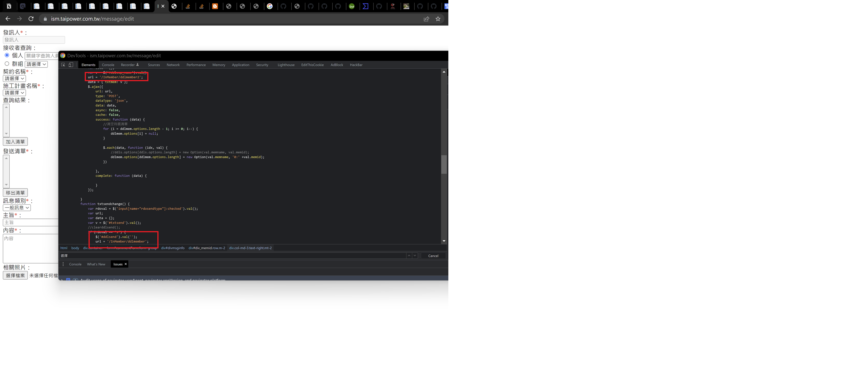Open the EditThisCookie tab
Viewport: 868px width, 382px height.
tap(312, 65)
